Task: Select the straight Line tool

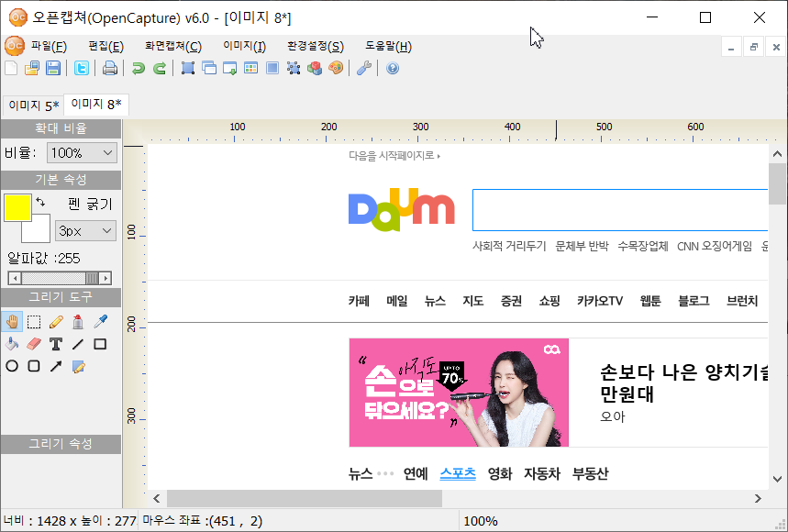Action: click(x=78, y=344)
